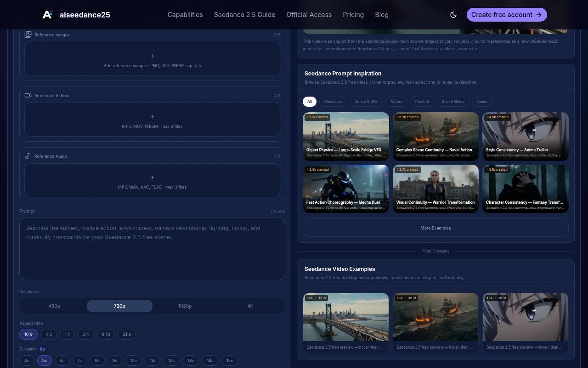Click the aiseedance25 brand name link
The width and height of the screenshot is (588, 368).
(x=85, y=15)
